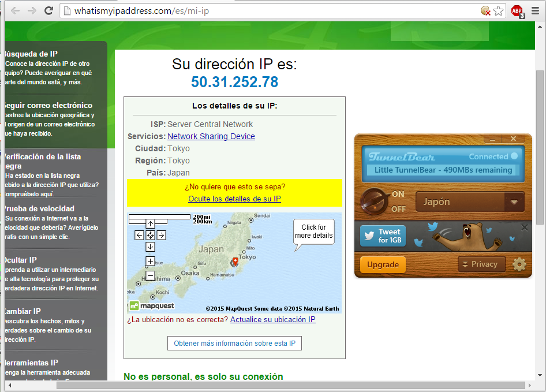Open Verificación de la lista negra item

click(43, 161)
